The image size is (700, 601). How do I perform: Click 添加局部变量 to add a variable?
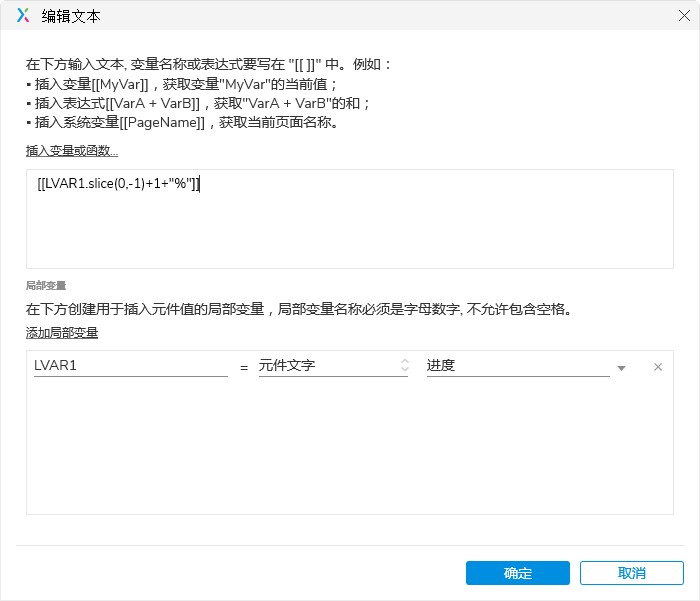[x=62, y=333]
